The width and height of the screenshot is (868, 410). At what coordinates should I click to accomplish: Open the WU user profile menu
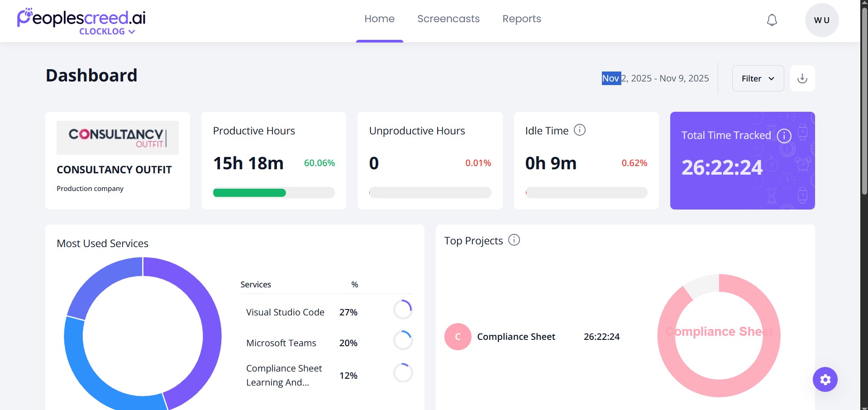coord(821,20)
